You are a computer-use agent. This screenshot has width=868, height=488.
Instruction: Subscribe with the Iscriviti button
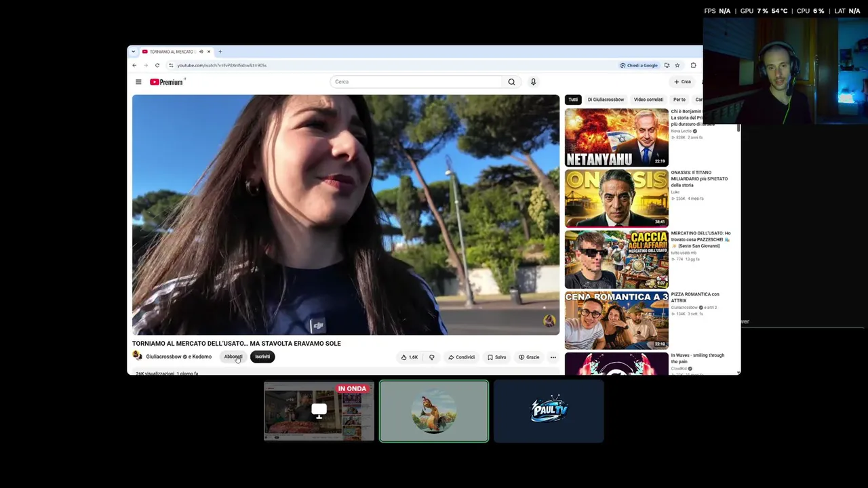[x=262, y=357]
